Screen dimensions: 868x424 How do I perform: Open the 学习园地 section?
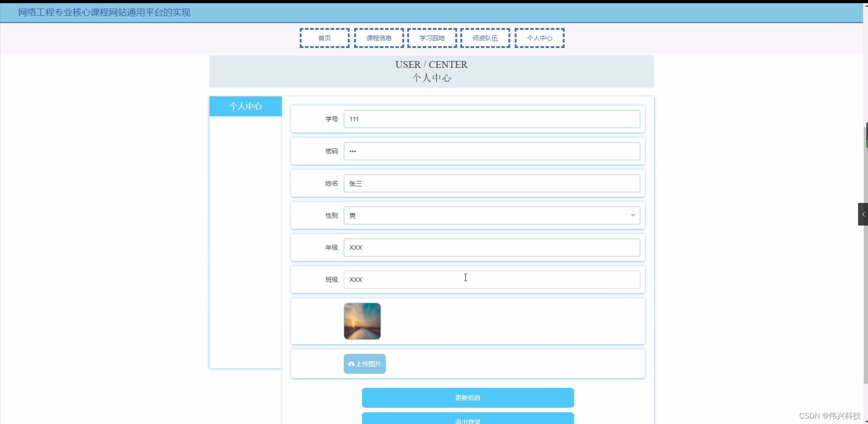431,38
